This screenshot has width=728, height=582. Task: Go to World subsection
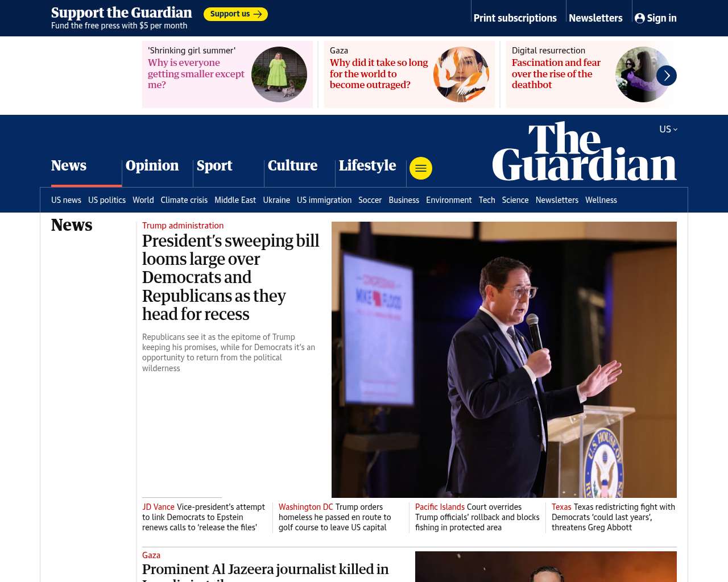(x=143, y=200)
